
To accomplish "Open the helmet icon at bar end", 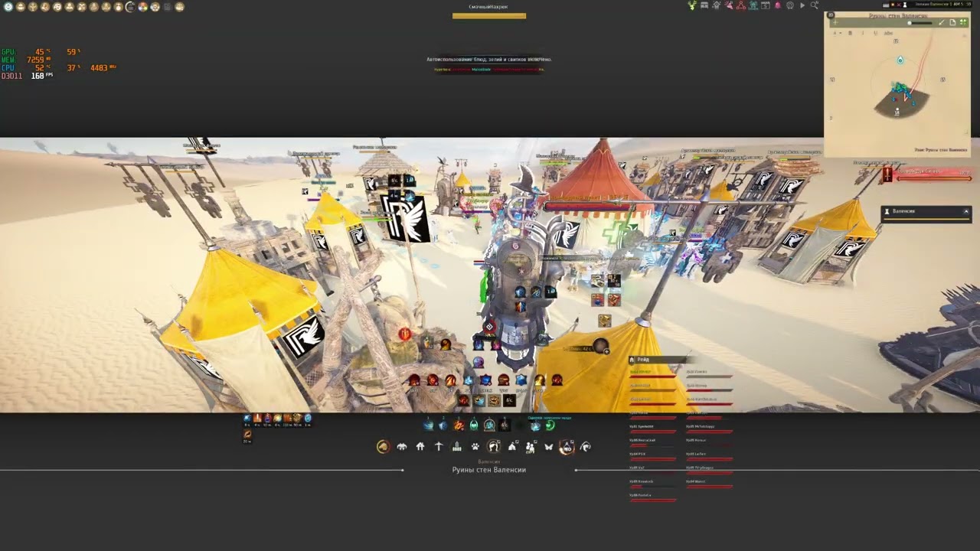I will (x=585, y=447).
